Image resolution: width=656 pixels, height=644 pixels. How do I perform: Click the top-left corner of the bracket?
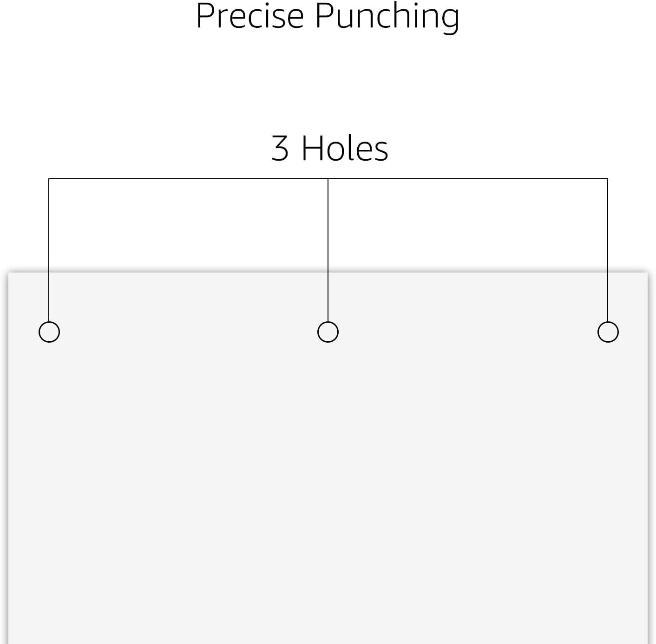point(49,179)
